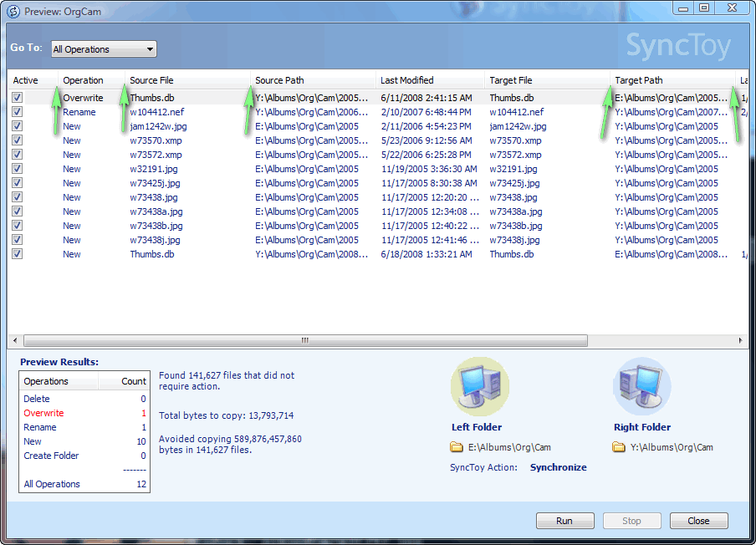Viewport: 756px width, 545px height.
Task: Click the 11/19/2005 3:36:30 AM date cell
Action: click(429, 169)
